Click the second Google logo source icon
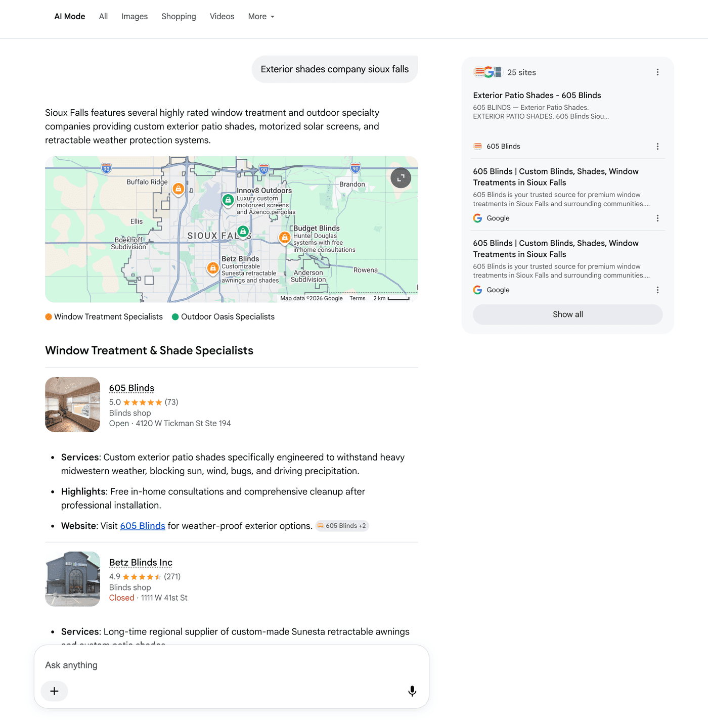This screenshot has height=728, width=708. click(x=477, y=290)
